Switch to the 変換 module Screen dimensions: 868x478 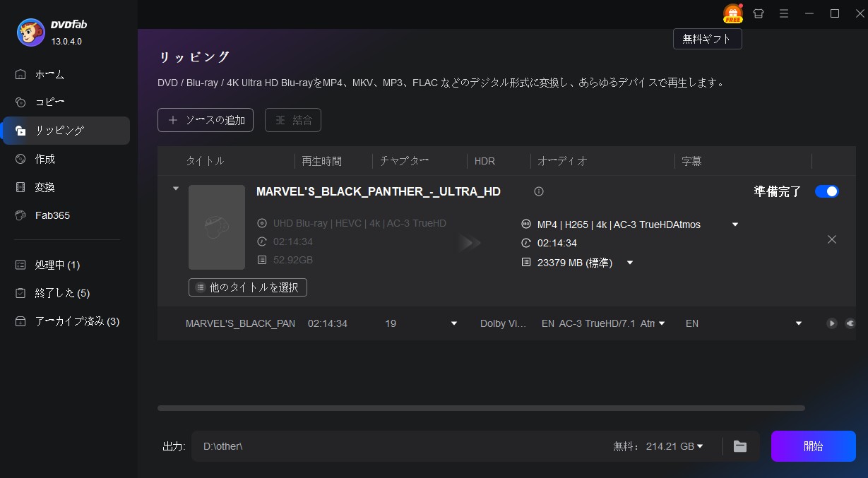click(x=66, y=187)
